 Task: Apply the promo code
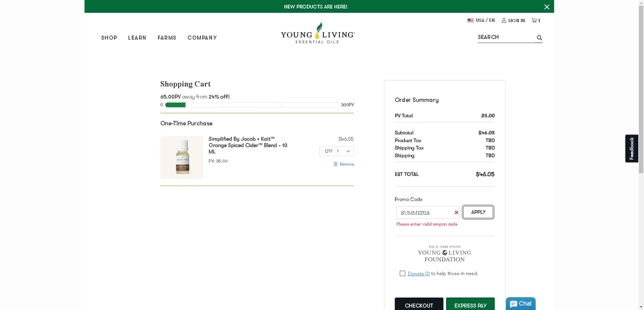tap(478, 212)
